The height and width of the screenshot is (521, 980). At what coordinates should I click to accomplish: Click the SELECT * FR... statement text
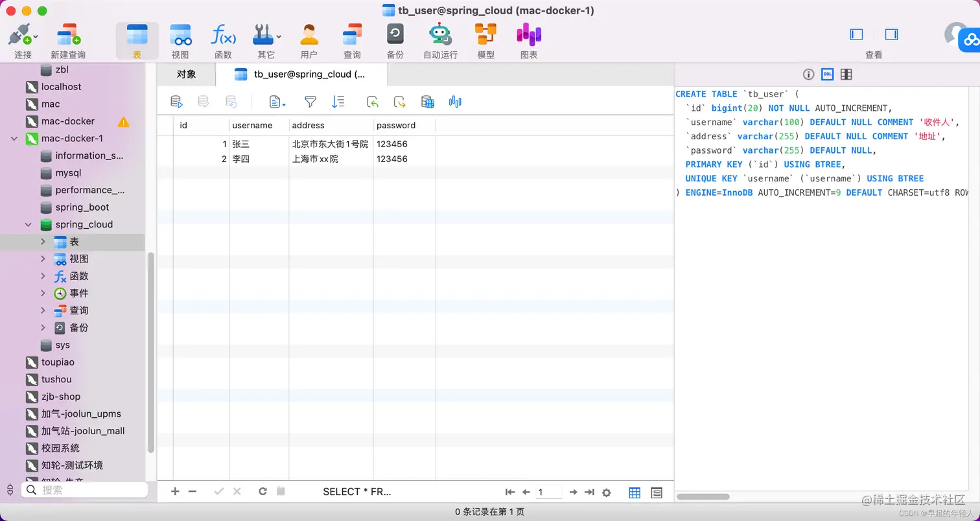(357, 492)
